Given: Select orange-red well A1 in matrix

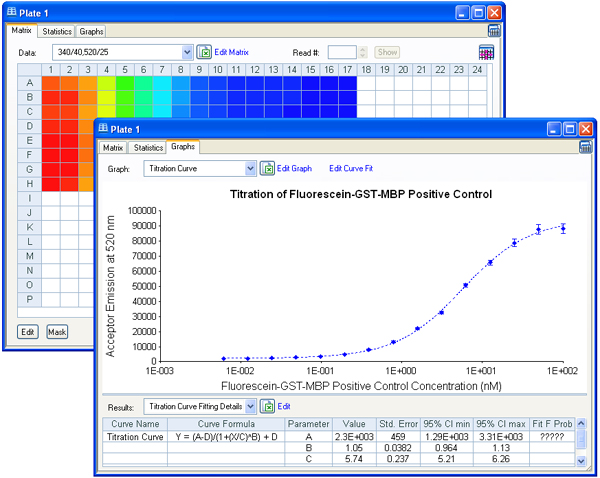Looking at the screenshot, I should click(51, 83).
